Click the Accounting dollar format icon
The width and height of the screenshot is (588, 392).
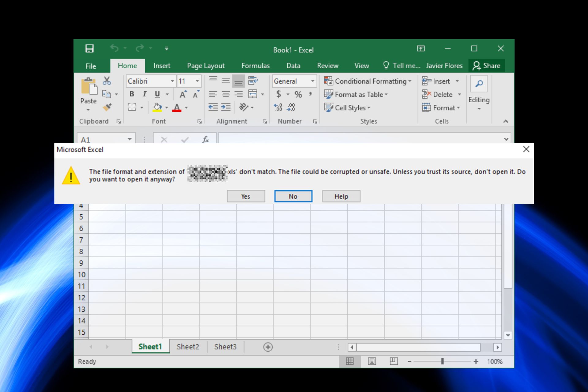[x=278, y=94]
